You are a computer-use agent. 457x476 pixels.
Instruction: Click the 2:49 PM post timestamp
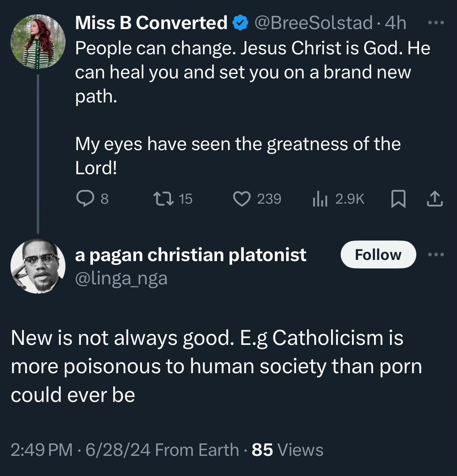41,450
